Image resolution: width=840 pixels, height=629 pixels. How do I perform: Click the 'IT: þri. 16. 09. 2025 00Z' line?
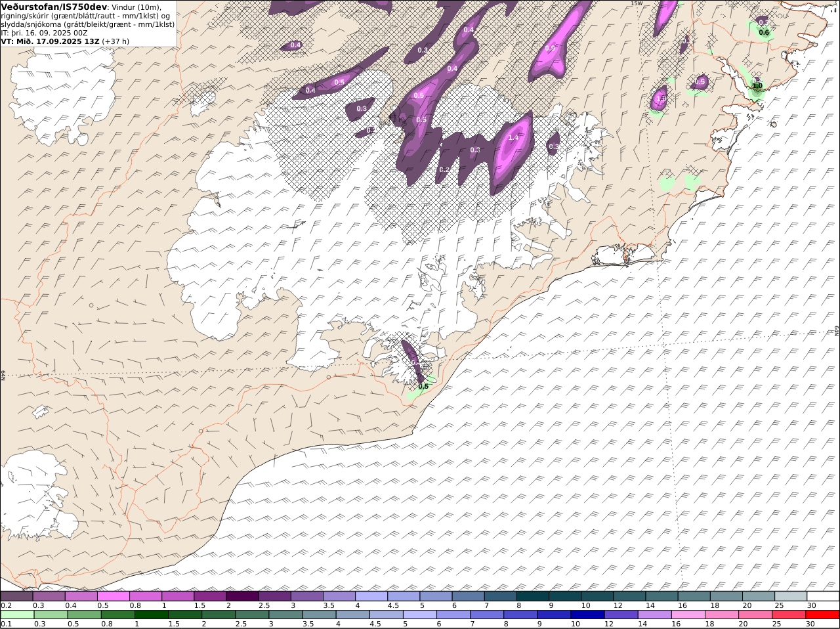[x=45, y=32]
